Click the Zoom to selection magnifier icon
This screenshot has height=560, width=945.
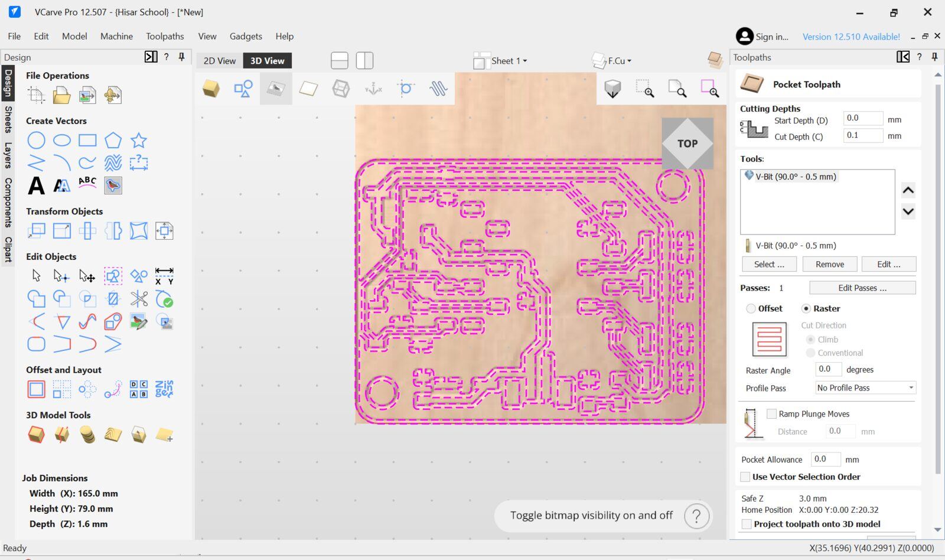coord(709,89)
